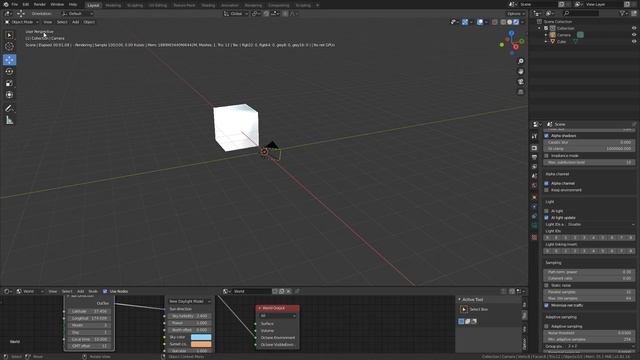Hide the Camera object in outliner
The height and width of the screenshot is (360, 640).
[x=634, y=35]
